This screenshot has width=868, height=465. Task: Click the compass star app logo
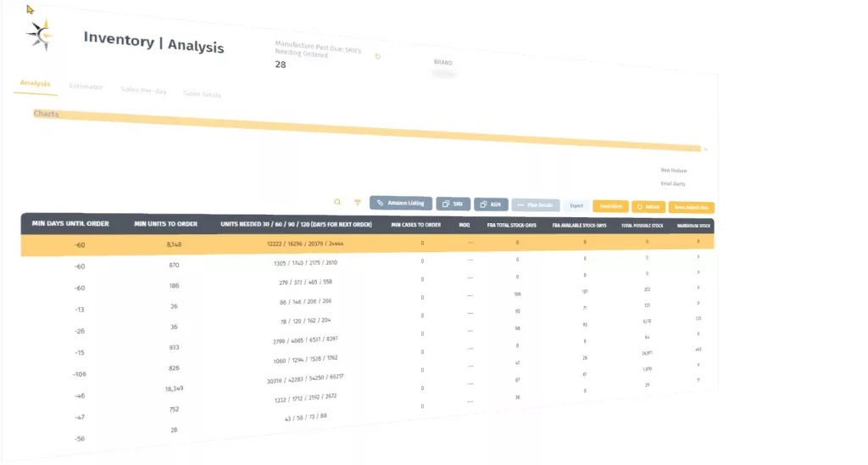pyautogui.click(x=40, y=36)
